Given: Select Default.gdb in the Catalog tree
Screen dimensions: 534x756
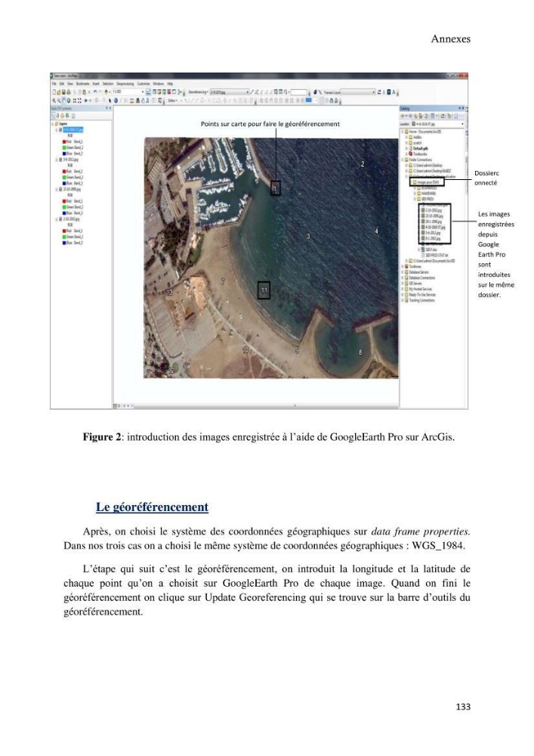Looking at the screenshot, I should (x=420, y=148).
